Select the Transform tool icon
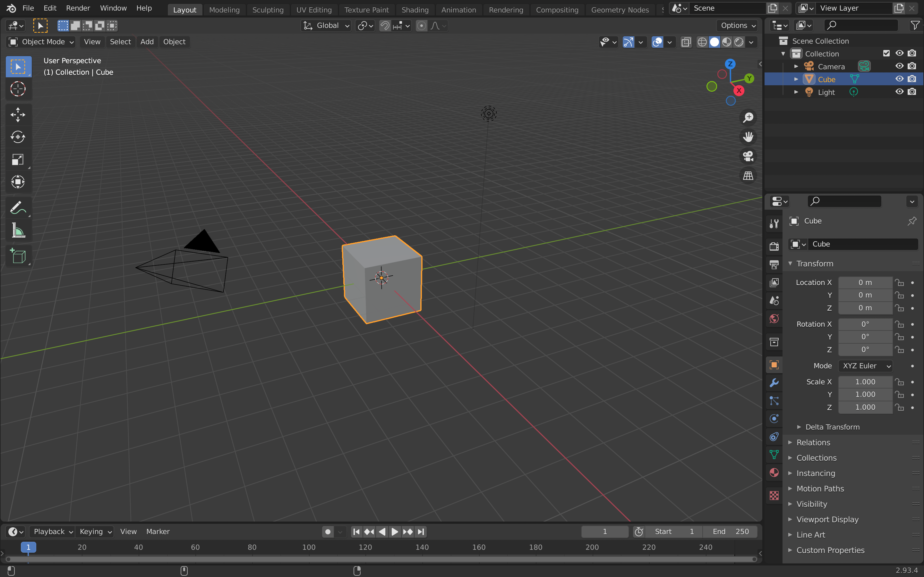924x577 pixels. pyautogui.click(x=17, y=181)
